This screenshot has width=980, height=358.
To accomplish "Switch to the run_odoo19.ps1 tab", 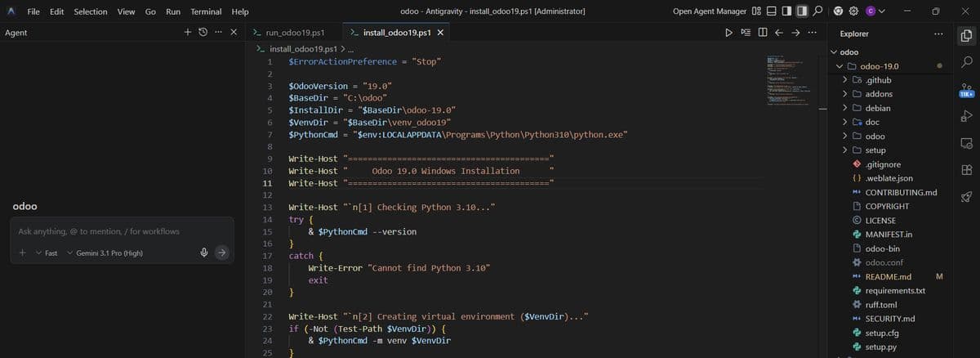I will [289, 33].
